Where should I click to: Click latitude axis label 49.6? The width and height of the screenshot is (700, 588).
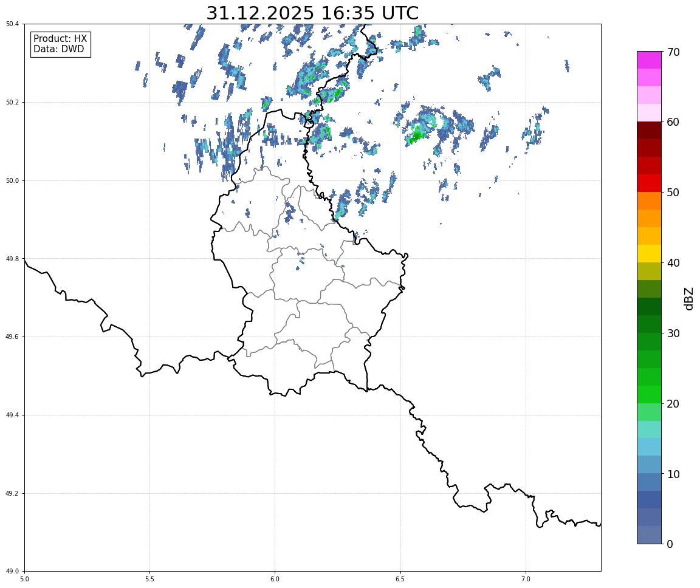(x=12, y=337)
